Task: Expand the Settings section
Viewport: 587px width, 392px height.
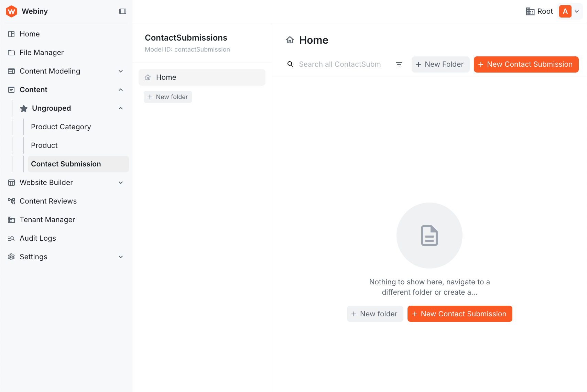Action: point(121,257)
